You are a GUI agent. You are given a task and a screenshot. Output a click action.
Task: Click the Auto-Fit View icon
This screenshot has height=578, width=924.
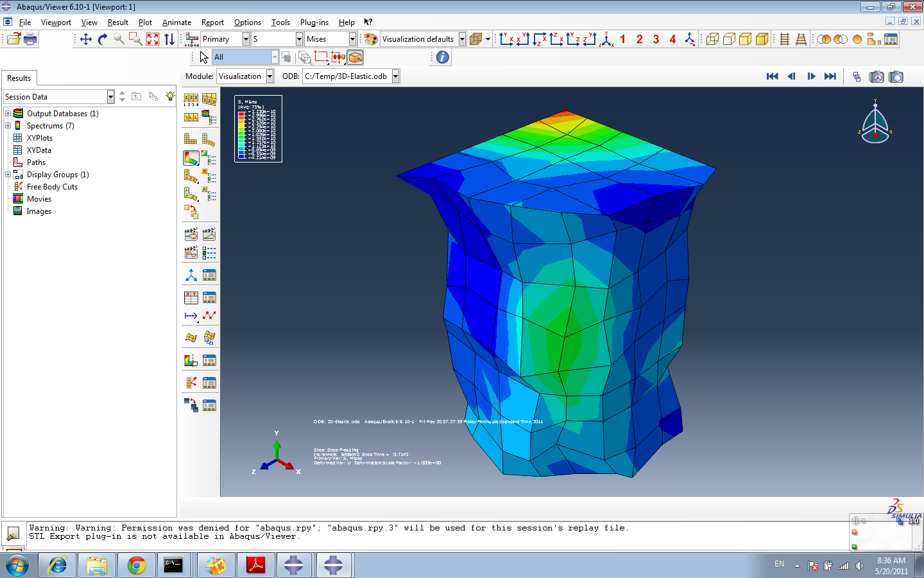pos(152,39)
